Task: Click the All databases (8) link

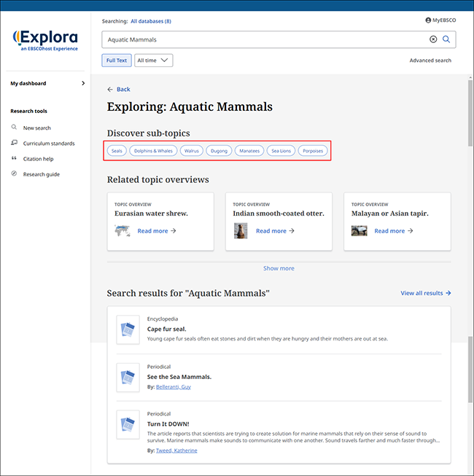Action: pos(151,21)
